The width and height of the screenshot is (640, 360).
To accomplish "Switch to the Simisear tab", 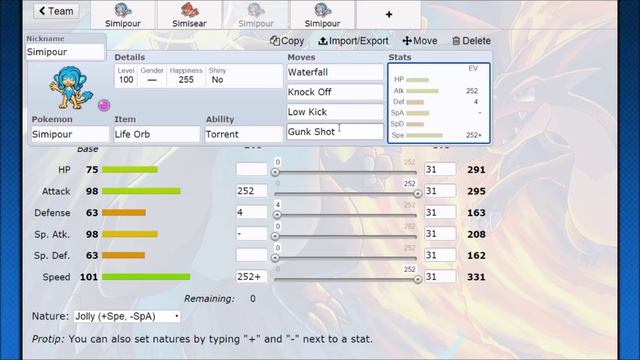I will 189,15.
